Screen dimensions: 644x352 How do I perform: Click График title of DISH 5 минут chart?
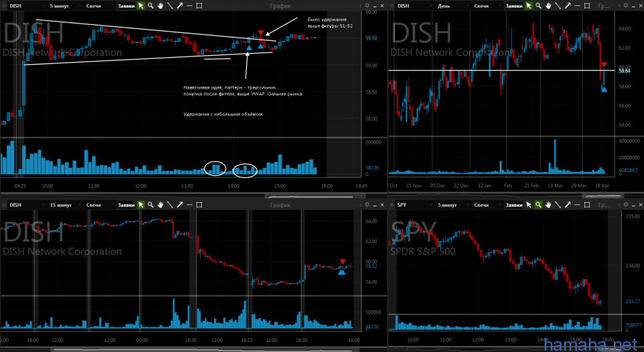[280, 6]
